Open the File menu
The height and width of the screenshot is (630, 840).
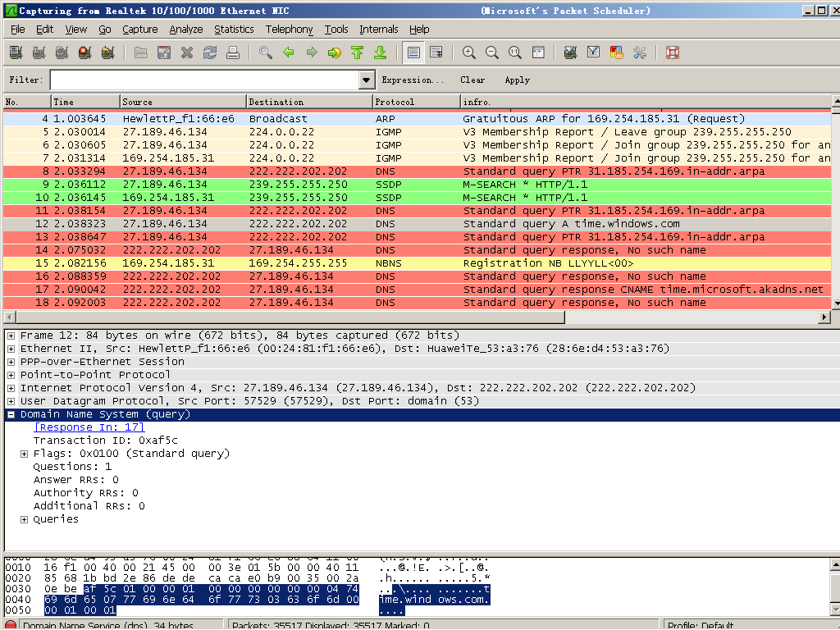tap(18, 30)
